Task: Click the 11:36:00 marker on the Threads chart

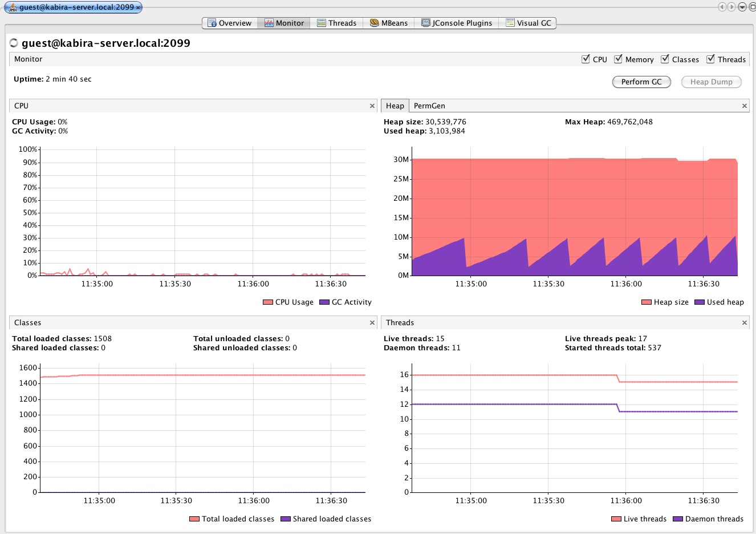Action: tap(626, 501)
